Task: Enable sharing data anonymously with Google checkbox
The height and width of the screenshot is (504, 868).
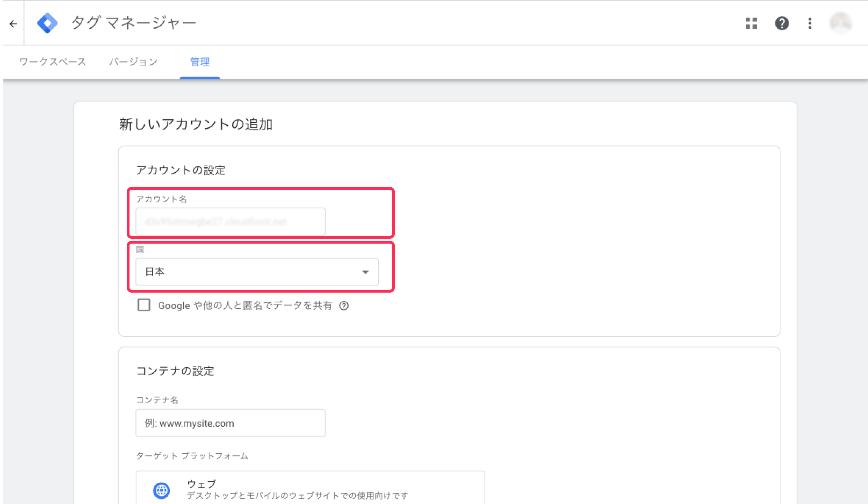Action: tap(144, 305)
